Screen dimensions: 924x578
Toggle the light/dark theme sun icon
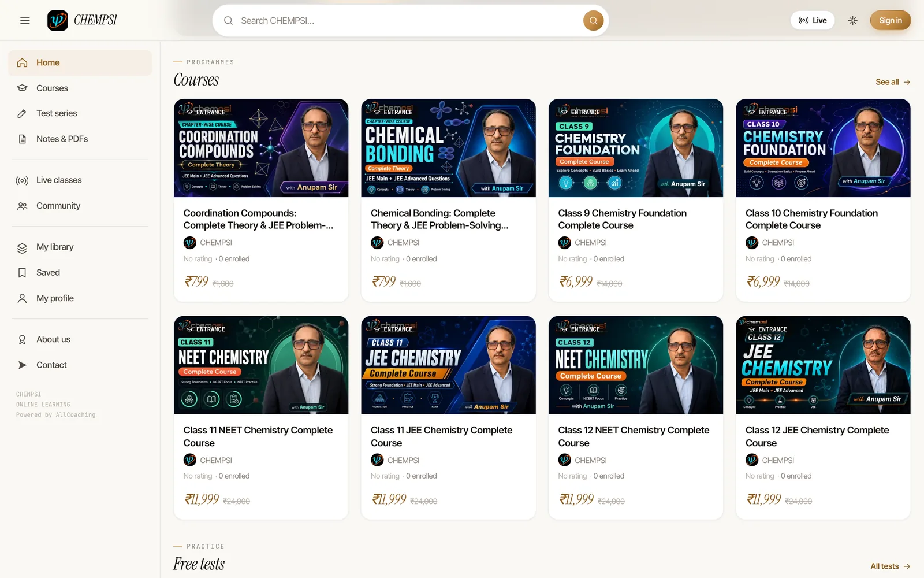tap(852, 21)
